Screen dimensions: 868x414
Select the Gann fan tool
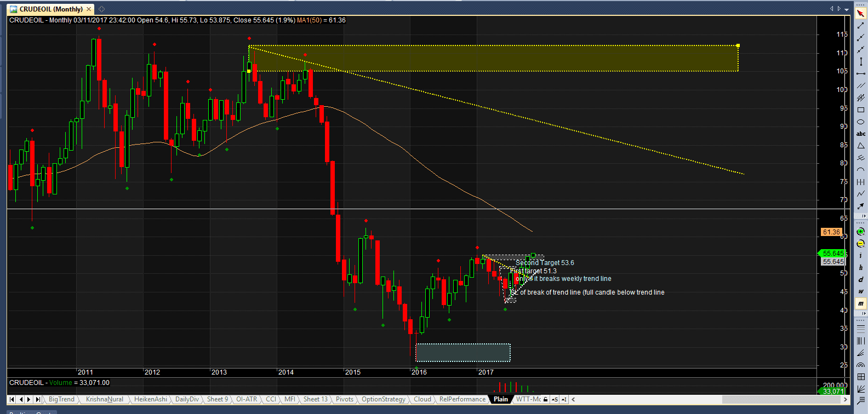click(x=860, y=389)
